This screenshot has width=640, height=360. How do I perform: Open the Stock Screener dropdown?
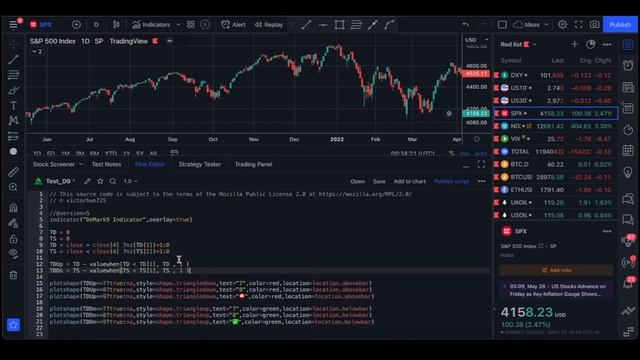coord(57,164)
